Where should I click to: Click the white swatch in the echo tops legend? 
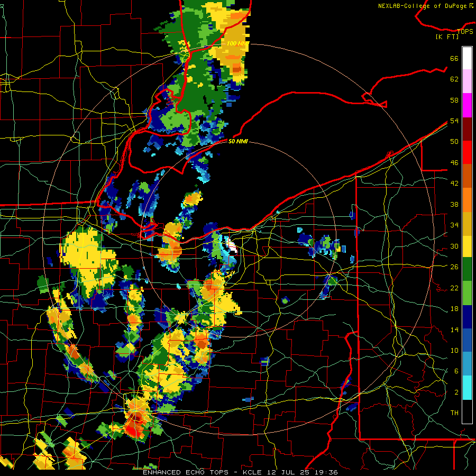(x=467, y=58)
